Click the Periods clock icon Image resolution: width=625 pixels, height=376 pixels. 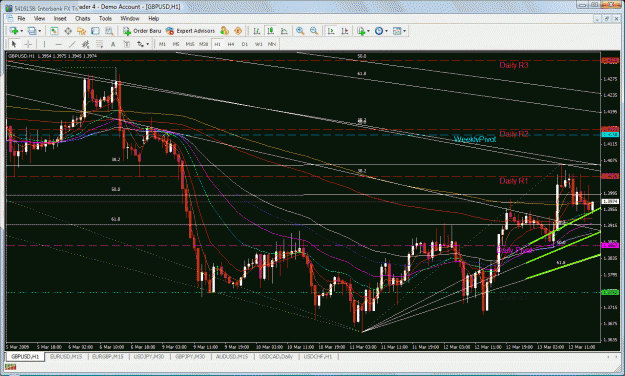coord(379,31)
